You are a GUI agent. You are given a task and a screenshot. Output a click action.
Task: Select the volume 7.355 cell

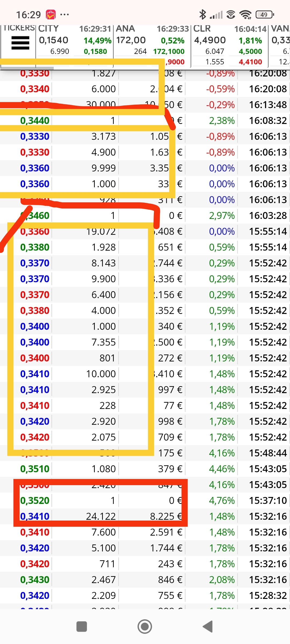click(104, 342)
